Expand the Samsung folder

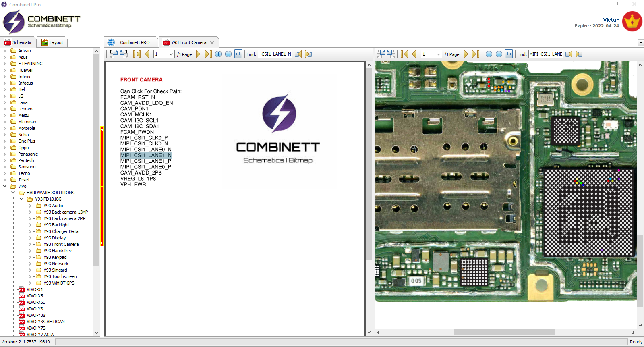click(4, 167)
